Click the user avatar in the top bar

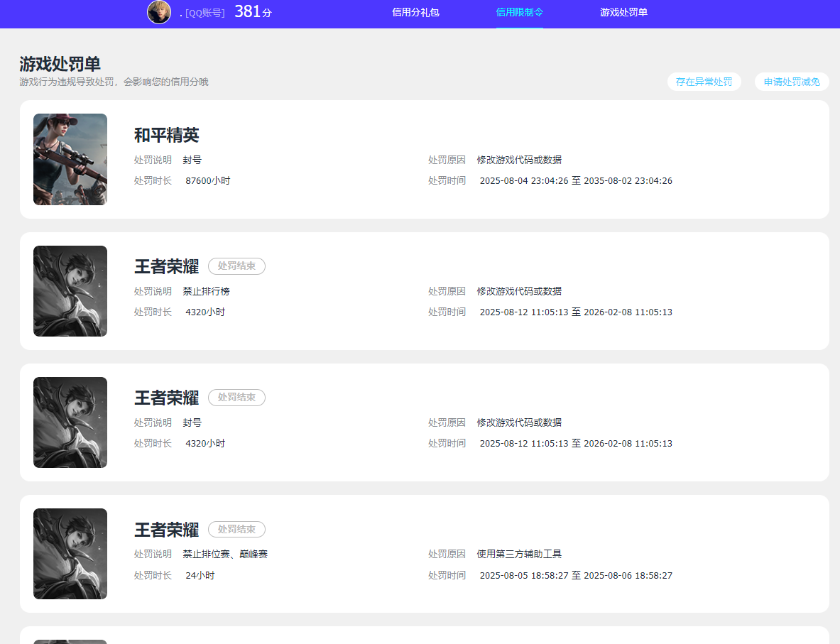click(159, 12)
